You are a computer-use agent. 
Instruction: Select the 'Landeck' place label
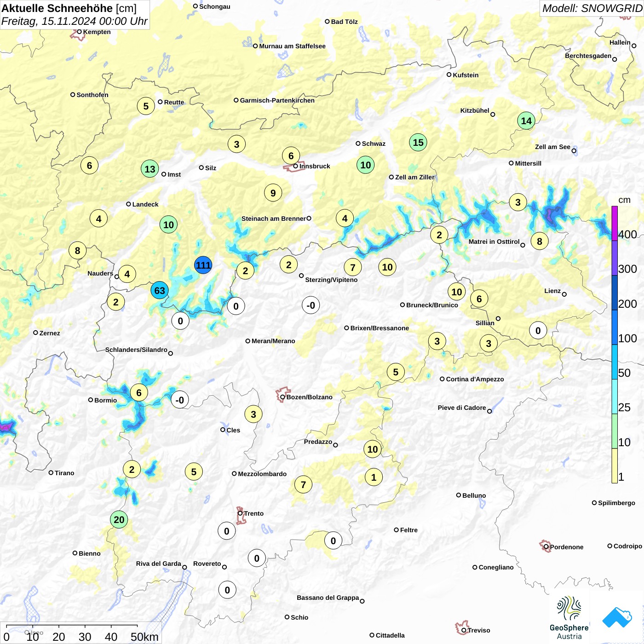click(x=145, y=204)
